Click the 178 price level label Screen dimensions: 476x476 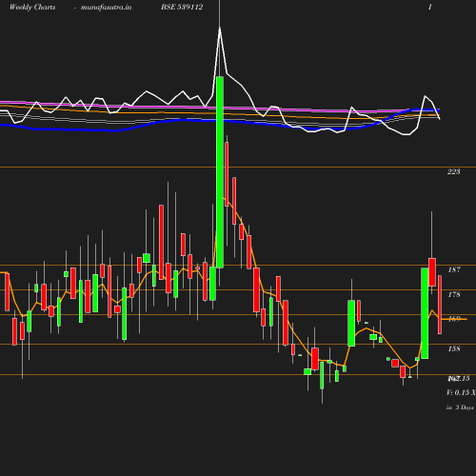[454, 294]
